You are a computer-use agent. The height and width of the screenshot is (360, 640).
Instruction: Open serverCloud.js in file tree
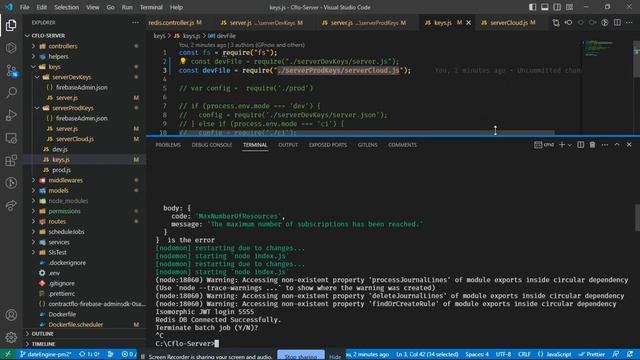pyautogui.click(x=75, y=139)
